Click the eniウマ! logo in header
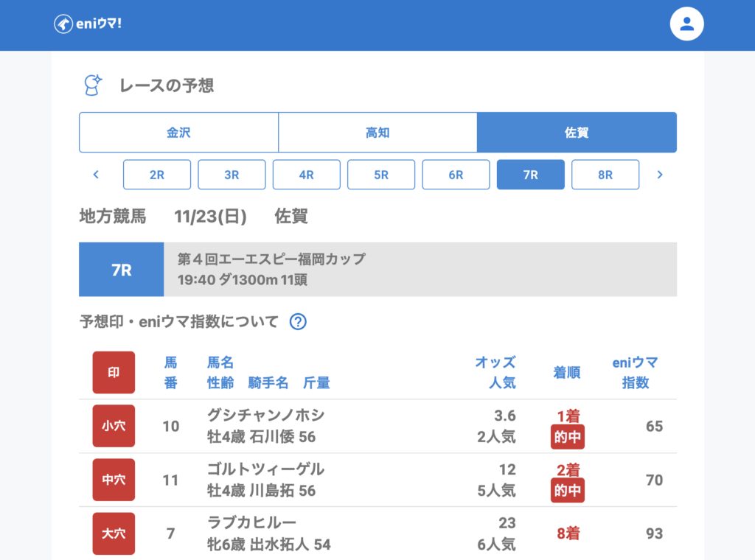The image size is (755, 560). [x=88, y=24]
